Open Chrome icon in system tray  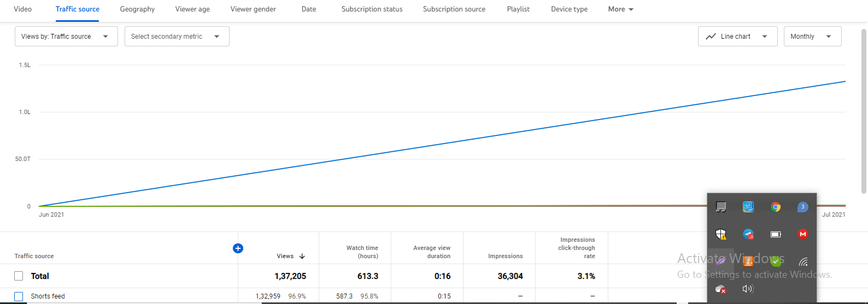tap(775, 207)
